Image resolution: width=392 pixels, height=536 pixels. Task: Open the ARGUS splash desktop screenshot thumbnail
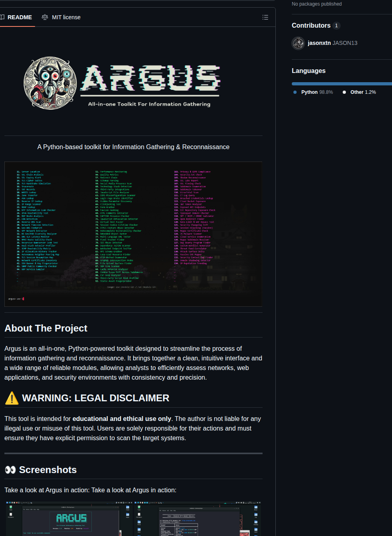click(x=69, y=518)
